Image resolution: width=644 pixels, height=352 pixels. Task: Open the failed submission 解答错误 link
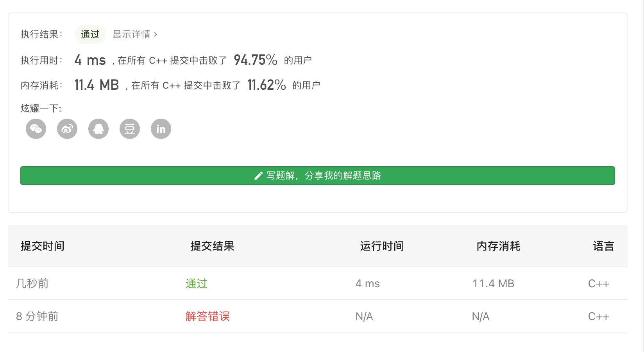[x=208, y=316]
